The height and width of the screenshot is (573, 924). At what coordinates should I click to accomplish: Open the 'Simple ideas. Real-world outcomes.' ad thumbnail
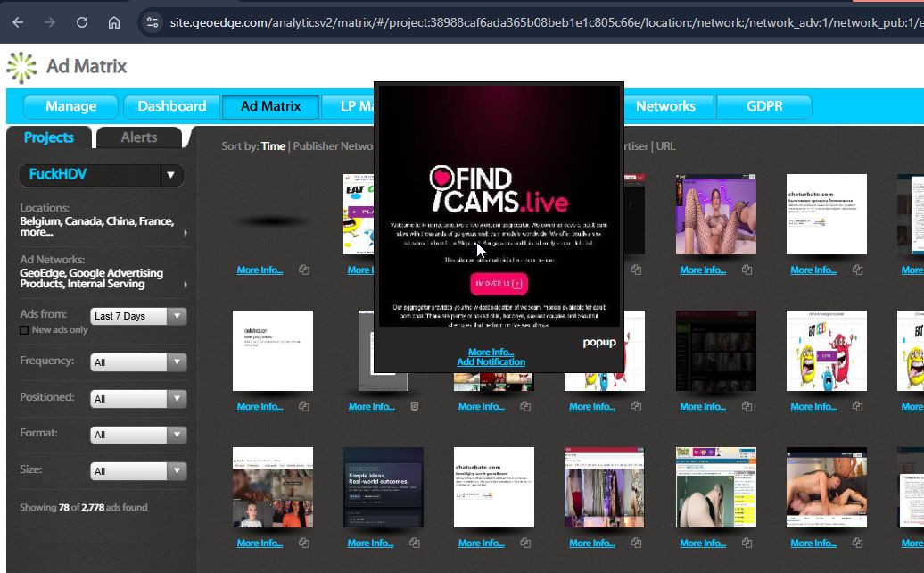(384, 487)
